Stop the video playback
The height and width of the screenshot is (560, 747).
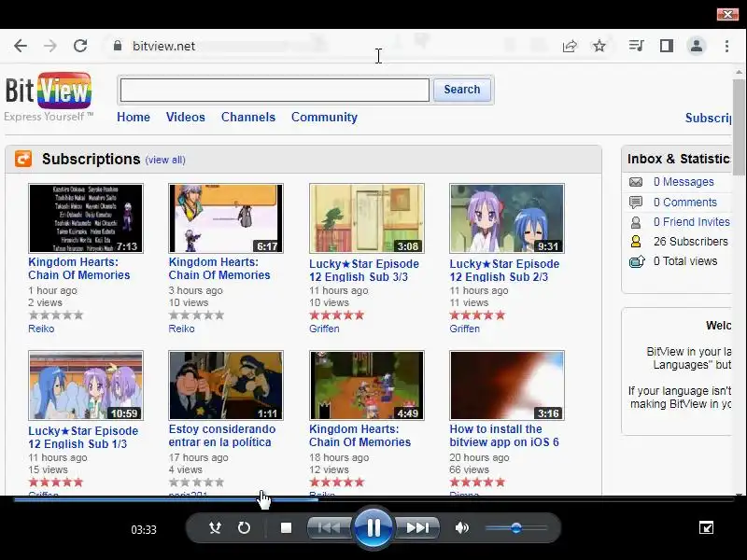(287, 527)
